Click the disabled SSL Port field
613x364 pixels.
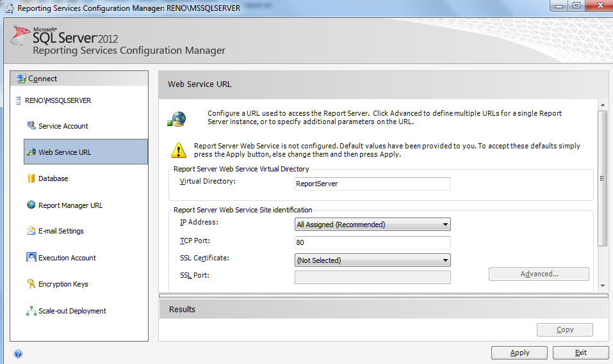(x=373, y=277)
